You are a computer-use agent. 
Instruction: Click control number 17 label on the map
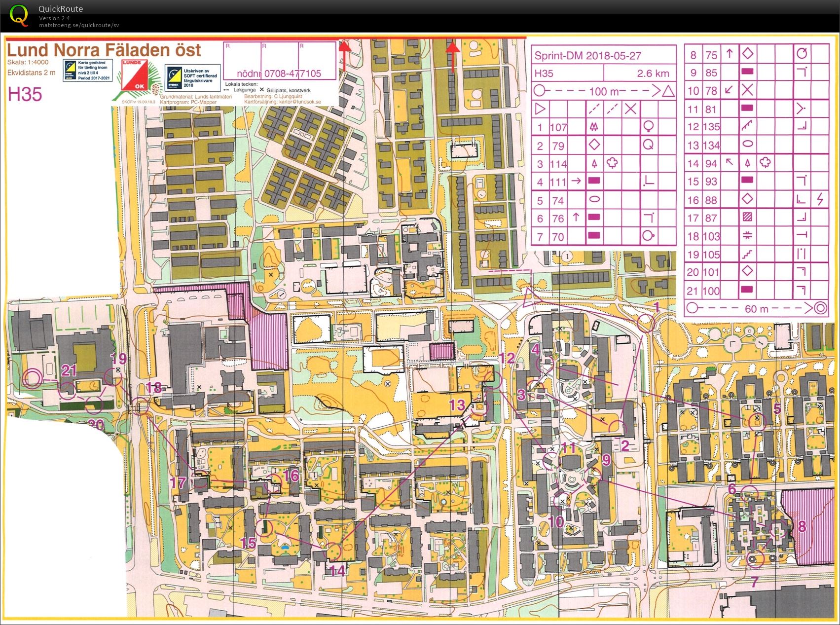[x=179, y=482]
